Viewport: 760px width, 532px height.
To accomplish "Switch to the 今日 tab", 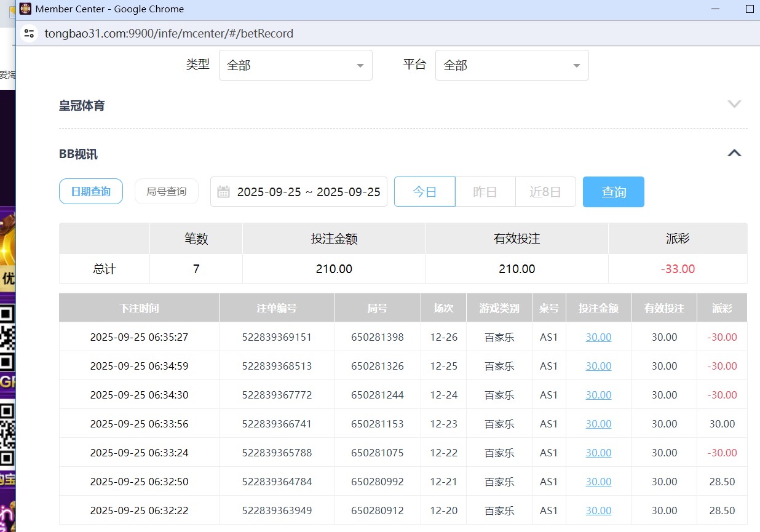I will pyautogui.click(x=424, y=191).
